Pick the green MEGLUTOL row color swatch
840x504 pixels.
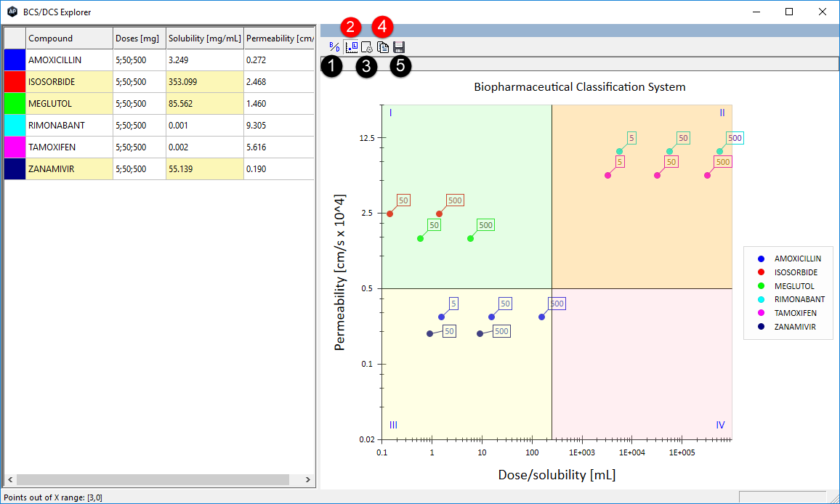coord(15,103)
